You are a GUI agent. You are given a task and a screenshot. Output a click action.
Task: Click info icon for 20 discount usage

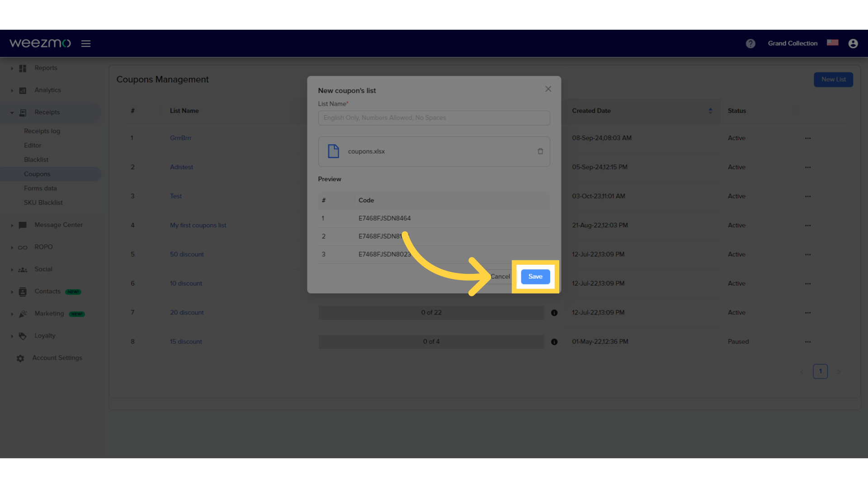[554, 313]
